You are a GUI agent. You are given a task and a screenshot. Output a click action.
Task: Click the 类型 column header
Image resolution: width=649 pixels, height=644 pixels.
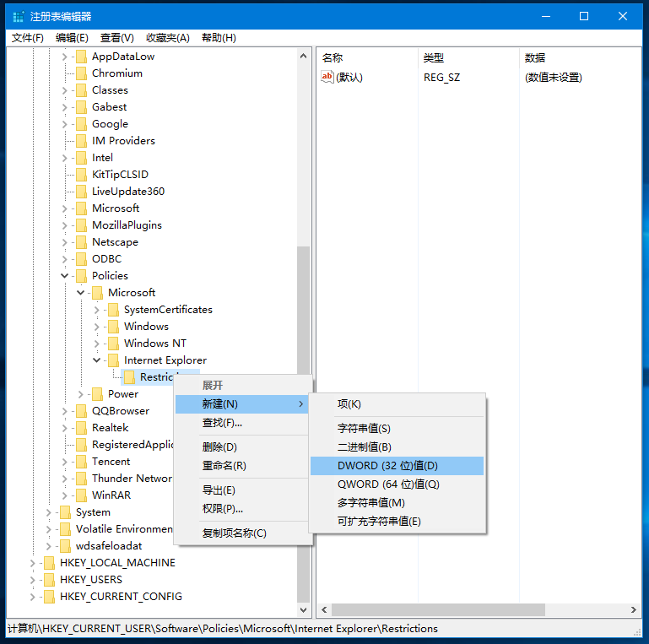(x=433, y=57)
